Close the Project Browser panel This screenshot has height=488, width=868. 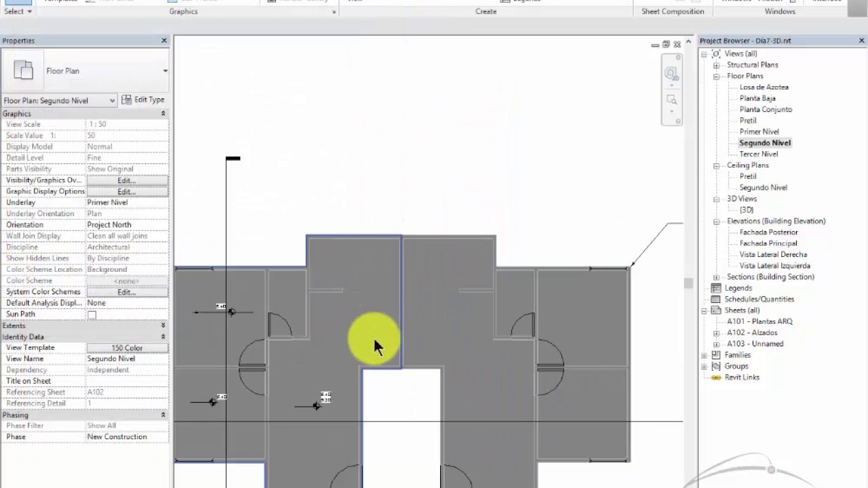[x=862, y=41]
